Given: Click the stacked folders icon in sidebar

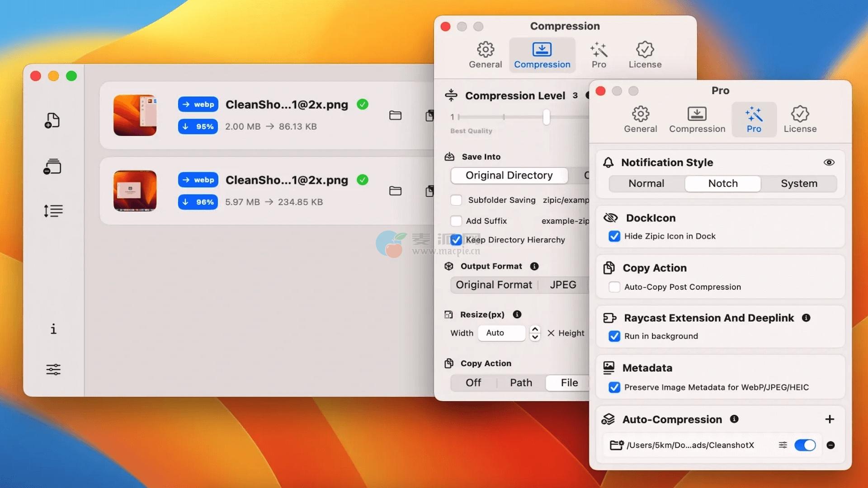Looking at the screenshot, I should pos(52,167).
